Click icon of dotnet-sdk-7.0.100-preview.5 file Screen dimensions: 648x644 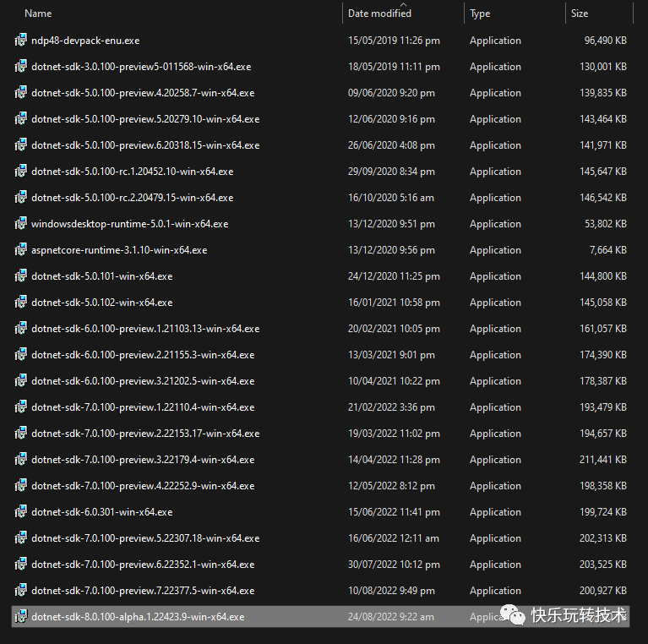[x=20, y=538]
